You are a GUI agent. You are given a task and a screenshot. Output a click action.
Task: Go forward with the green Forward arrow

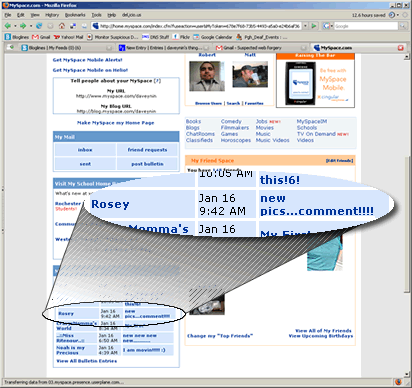pyautogui.click(x=23, y=26)
